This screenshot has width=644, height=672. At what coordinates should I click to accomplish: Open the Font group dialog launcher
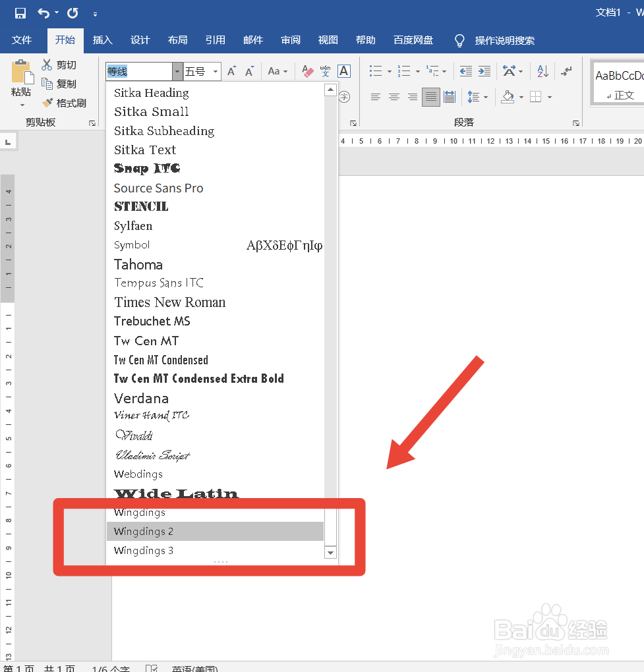pyautogui.click(x=353, y=123)
